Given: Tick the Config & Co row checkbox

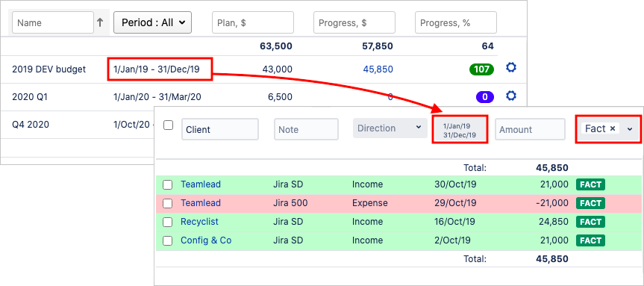Looking at the screenshot, I should (x=168, y=241).
